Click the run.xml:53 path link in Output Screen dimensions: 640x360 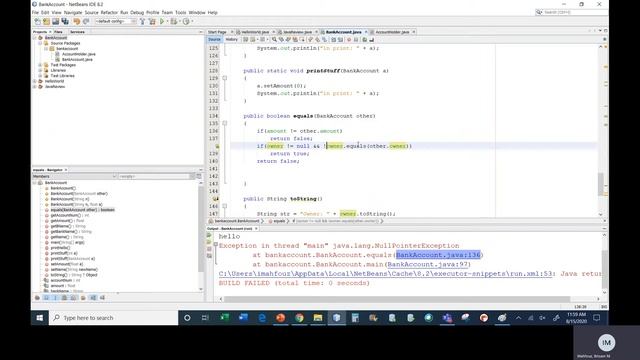click(x=386, y=274)
